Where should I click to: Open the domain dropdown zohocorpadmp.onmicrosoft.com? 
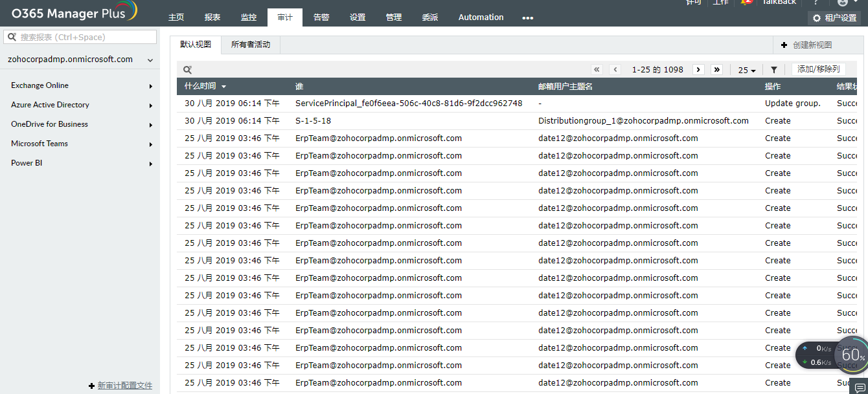point(80,60)
